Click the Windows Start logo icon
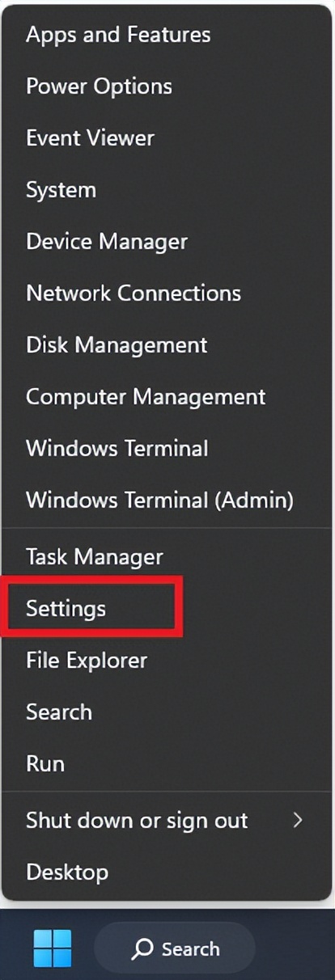 point(53,948)
